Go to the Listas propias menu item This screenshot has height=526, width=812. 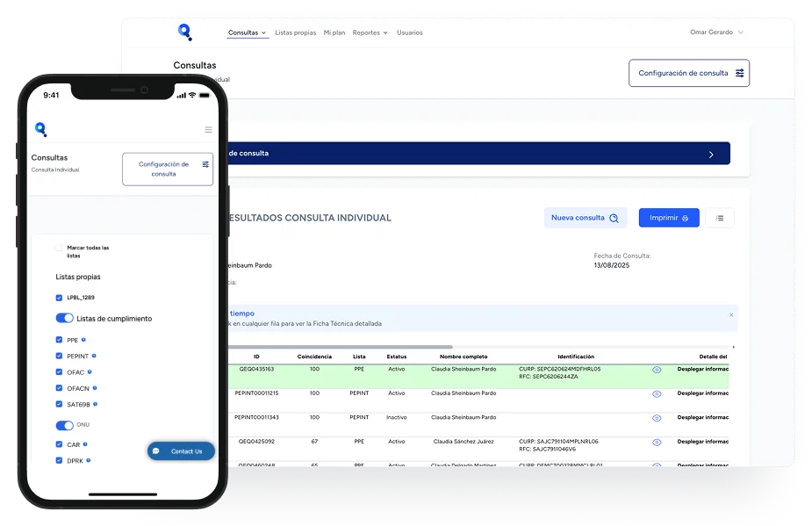pos(295,32)
